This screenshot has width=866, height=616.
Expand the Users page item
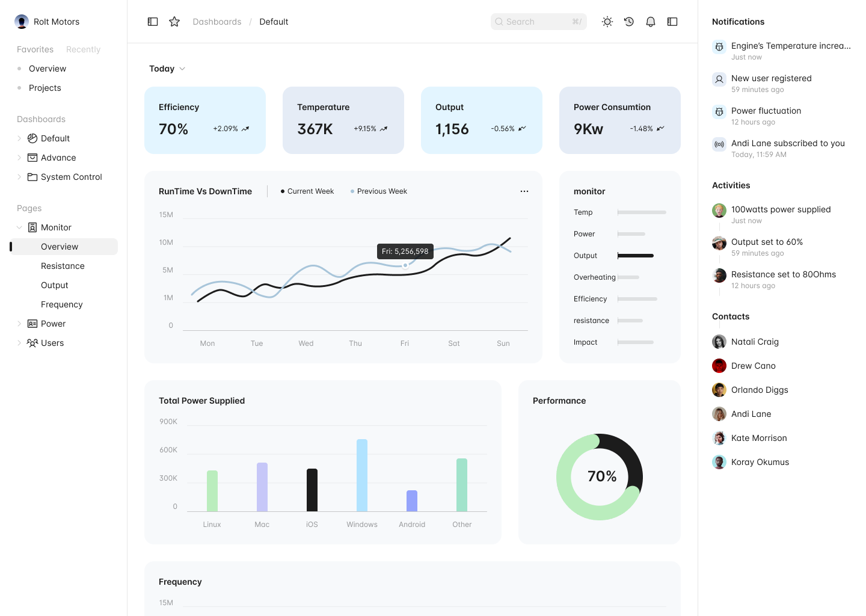coord(19,343)
